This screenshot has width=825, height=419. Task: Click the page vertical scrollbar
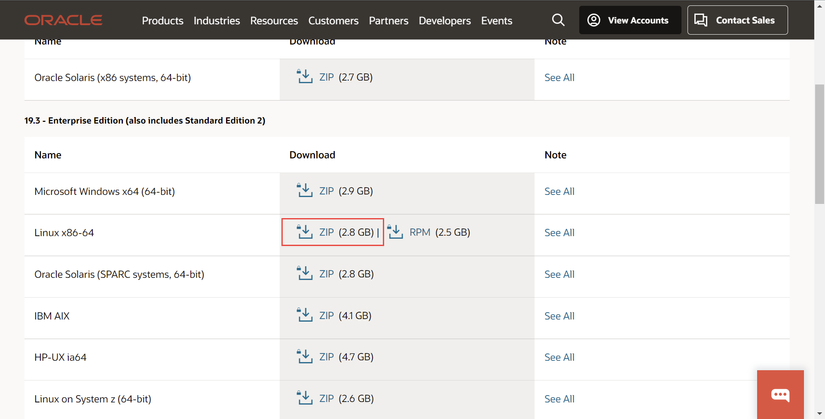point(819,200)
